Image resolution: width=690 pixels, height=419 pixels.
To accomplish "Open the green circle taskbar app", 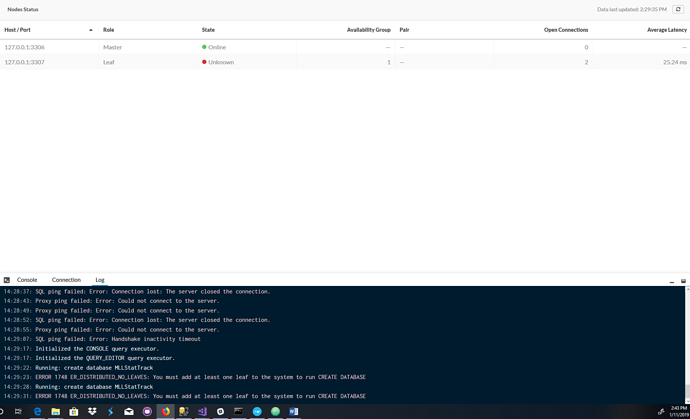I will 275,412.
